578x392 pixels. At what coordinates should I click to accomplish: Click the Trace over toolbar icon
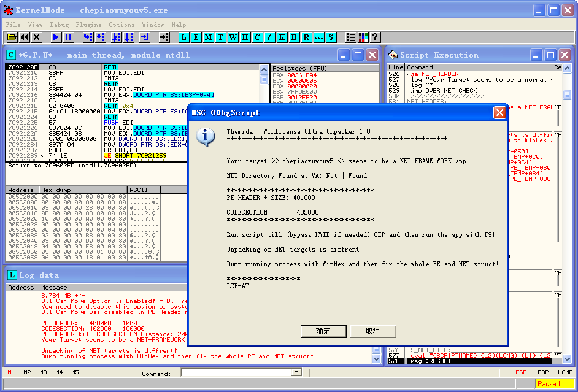129,37
